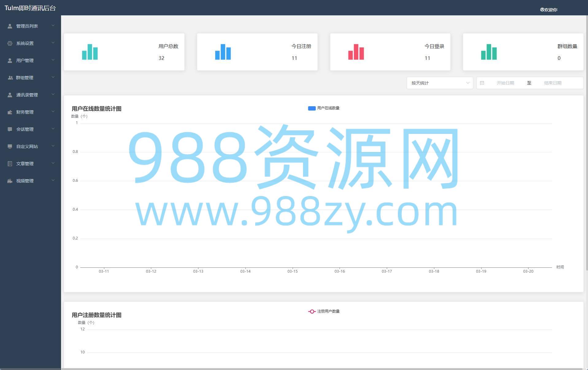Open the 按天统计 statistics dropdown
This screenshot has width=588, height=370.
[440, 83]
